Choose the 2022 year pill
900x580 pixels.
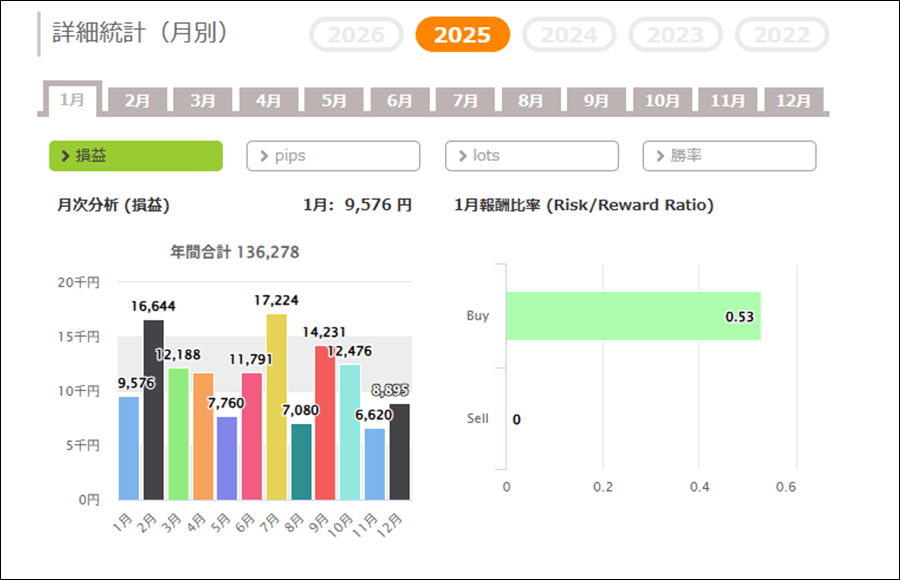pos(781,35)
